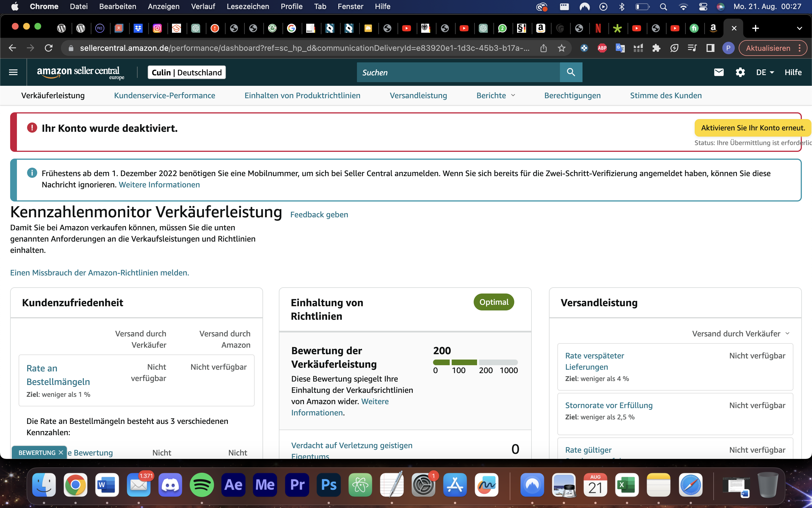Open the Lesezeichen menu in menu bar
The width and height of the screenshot is (812, 508).
248,6
